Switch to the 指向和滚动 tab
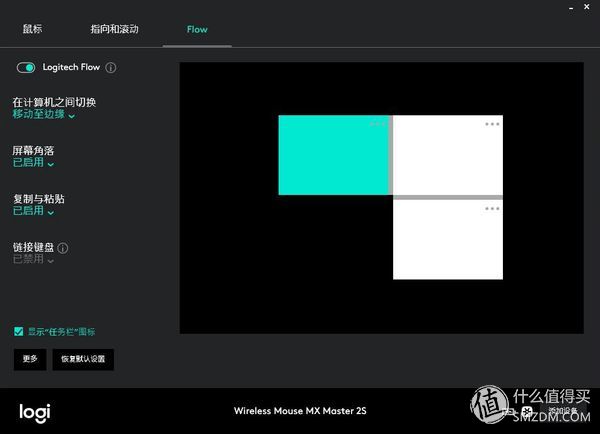 coord(114,29)
